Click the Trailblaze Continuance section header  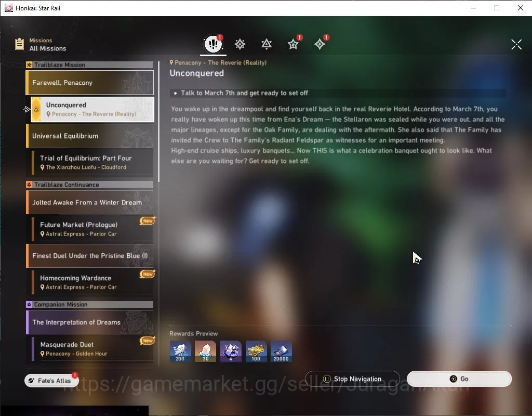pos(90,185)
